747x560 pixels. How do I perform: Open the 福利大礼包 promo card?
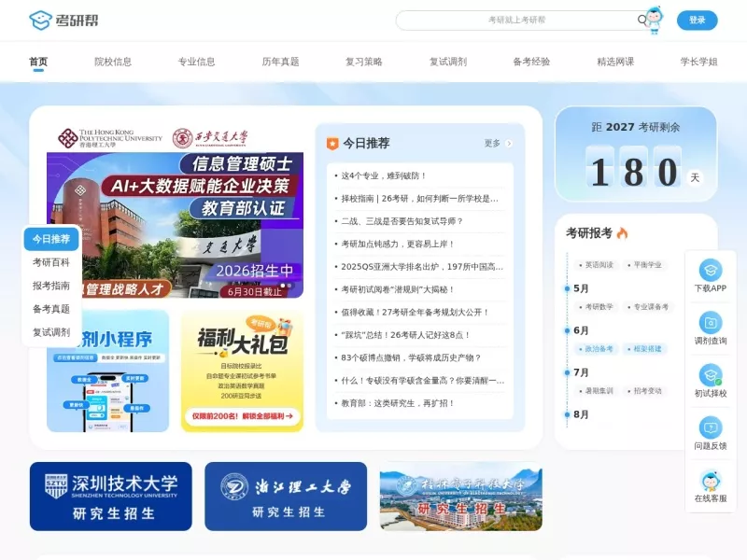pos(242,371)
